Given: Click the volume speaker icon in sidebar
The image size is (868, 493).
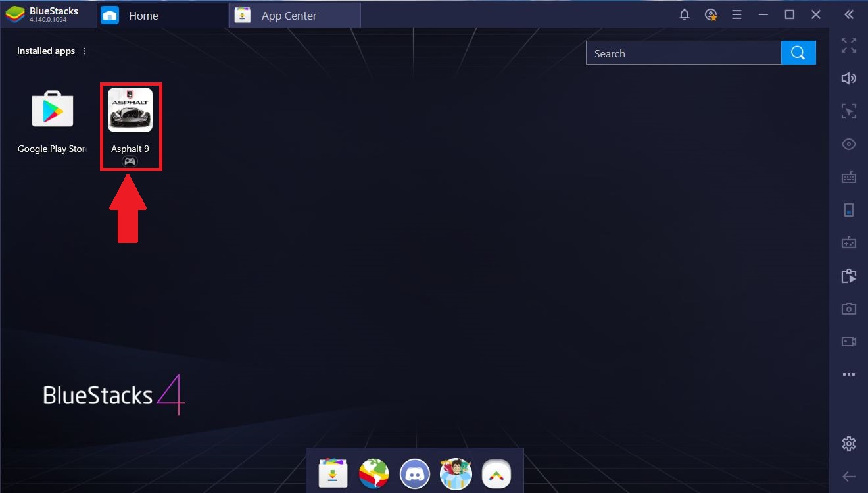Looking at the screenshot, I should click(849, 78).
